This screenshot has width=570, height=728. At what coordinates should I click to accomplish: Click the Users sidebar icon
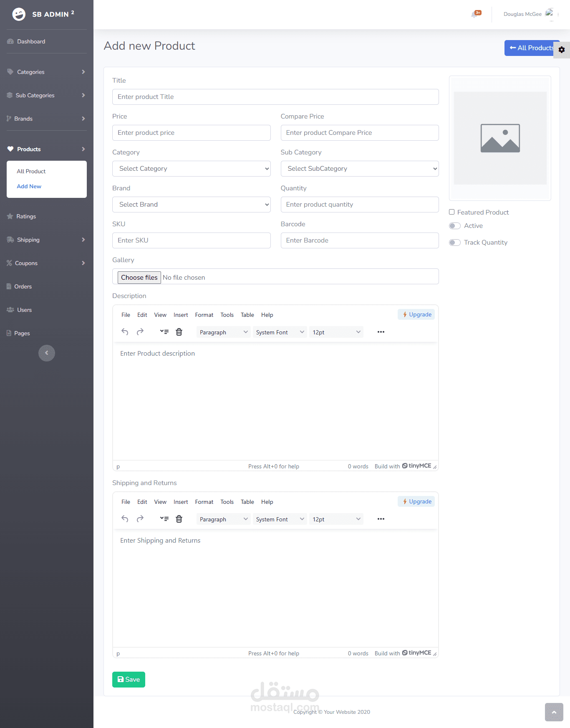pyautogui.click(x=10, y=310)
